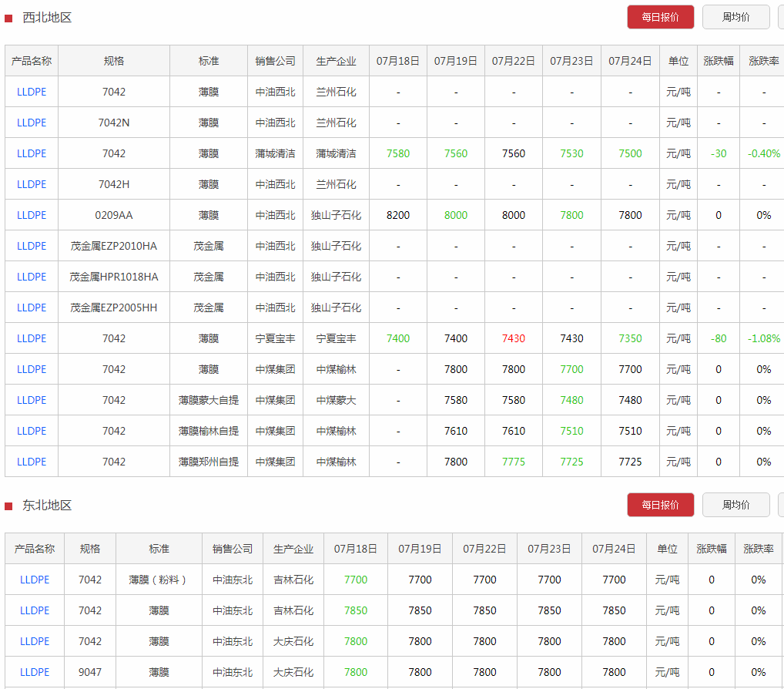Open LLDPE link in 7042H row

pyautogui.click(x=32, y=184)
